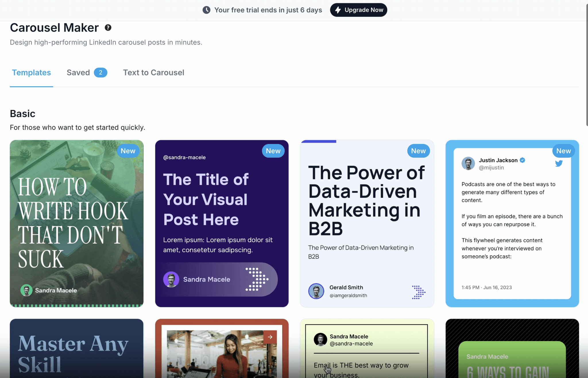The width and height of the screenshot is (588, 378).
Task: Click the Twitter bird icon on tweet template
Action: [x=559, y=164]
